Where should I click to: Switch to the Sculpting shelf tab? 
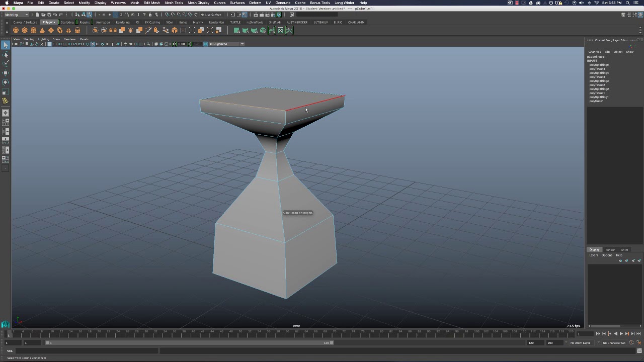tap(67, 22)
